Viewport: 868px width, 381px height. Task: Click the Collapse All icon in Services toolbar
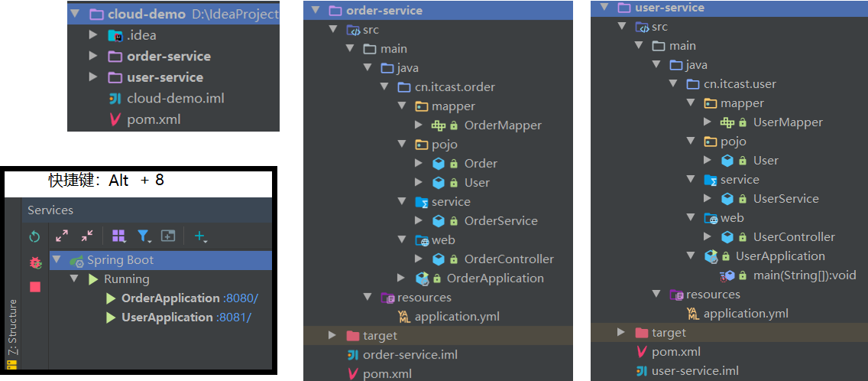pos(87,236)
